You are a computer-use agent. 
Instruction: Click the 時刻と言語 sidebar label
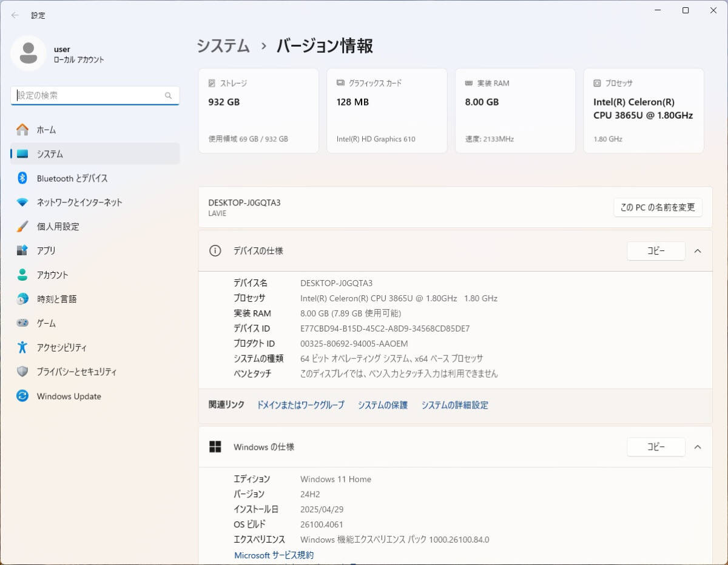[x=56, y=299]
